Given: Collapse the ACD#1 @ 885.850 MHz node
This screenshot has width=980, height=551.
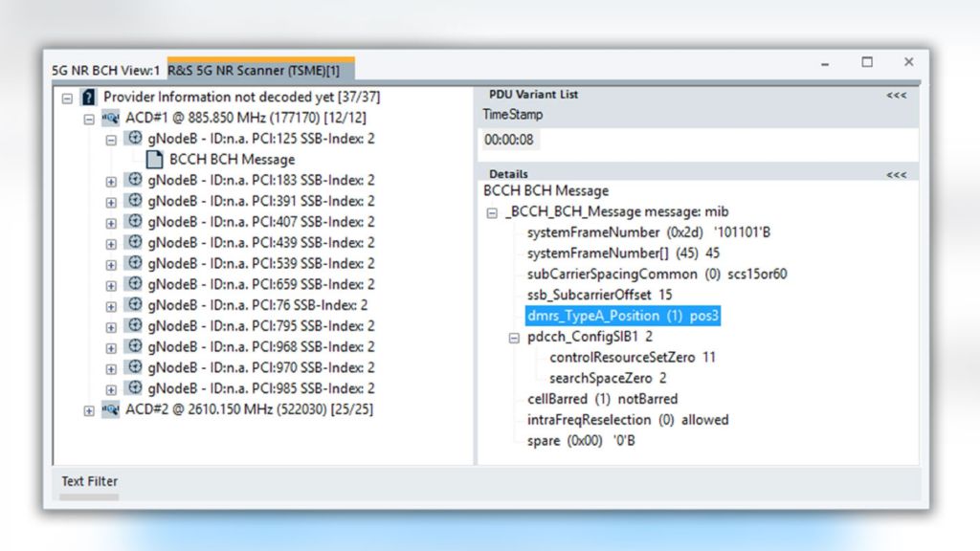Looking at the screenshot, I should [89, 120].
